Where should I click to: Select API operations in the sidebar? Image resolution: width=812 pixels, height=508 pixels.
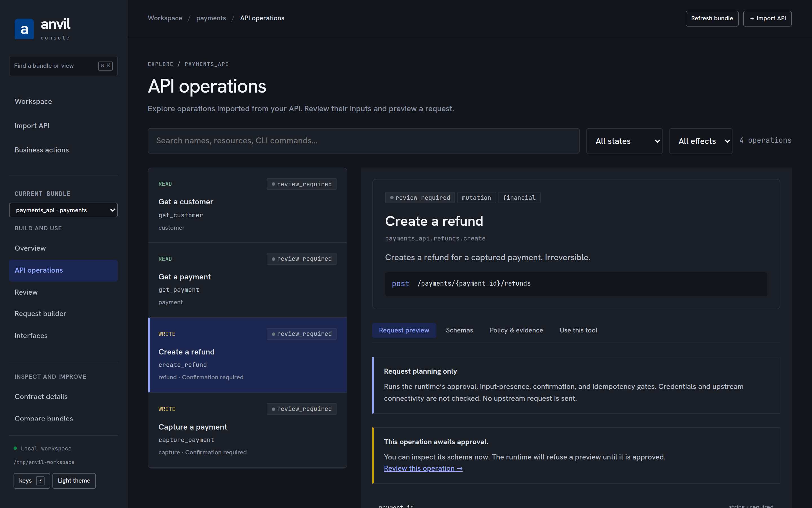click(63, 270)
